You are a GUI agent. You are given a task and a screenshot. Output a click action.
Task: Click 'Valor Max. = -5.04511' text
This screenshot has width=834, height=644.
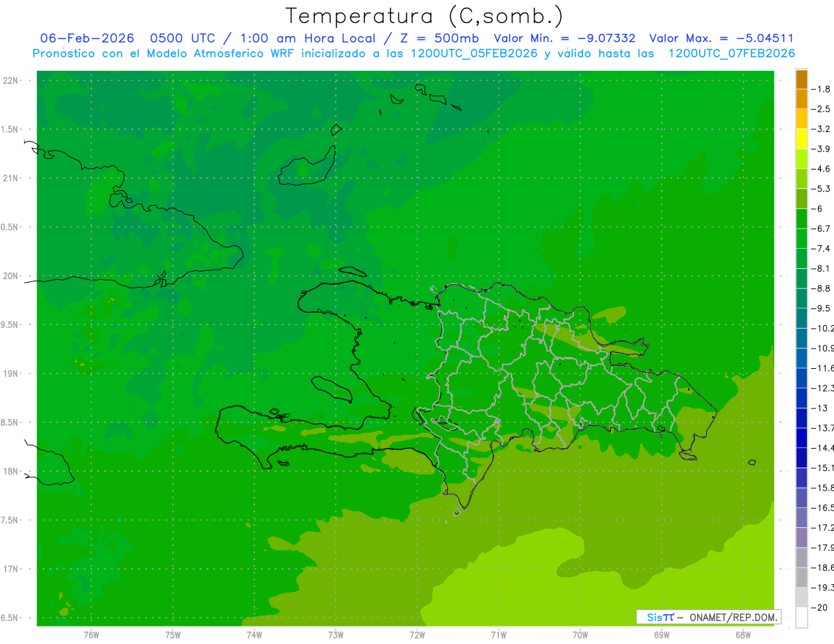pos(721,38)
